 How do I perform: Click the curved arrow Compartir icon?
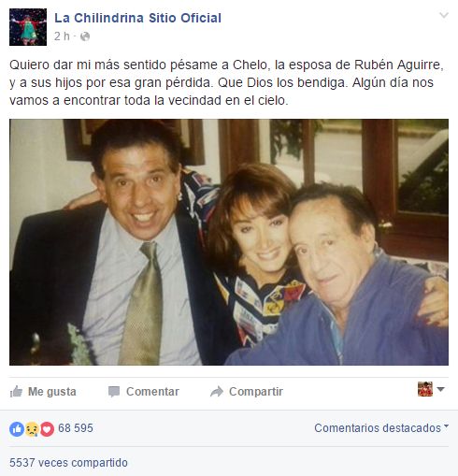pyautogui.click(x=217, y=392)
